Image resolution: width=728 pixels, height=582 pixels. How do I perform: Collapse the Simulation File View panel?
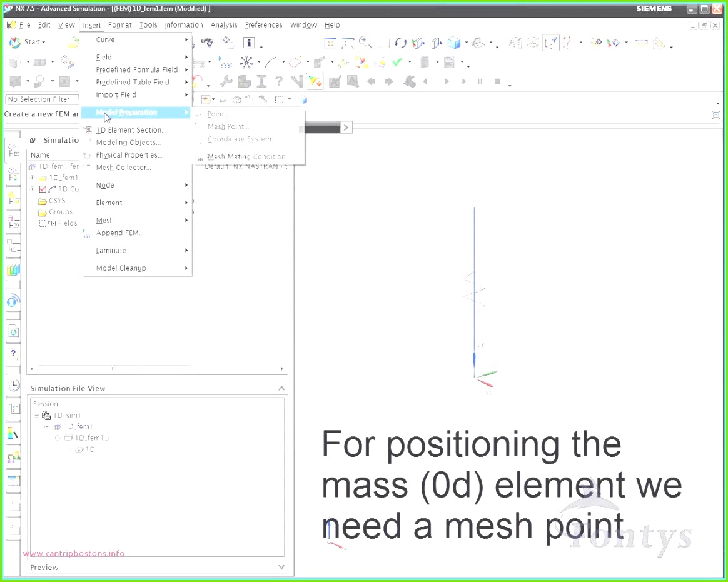pyautogui.click(x=281, y=388)
